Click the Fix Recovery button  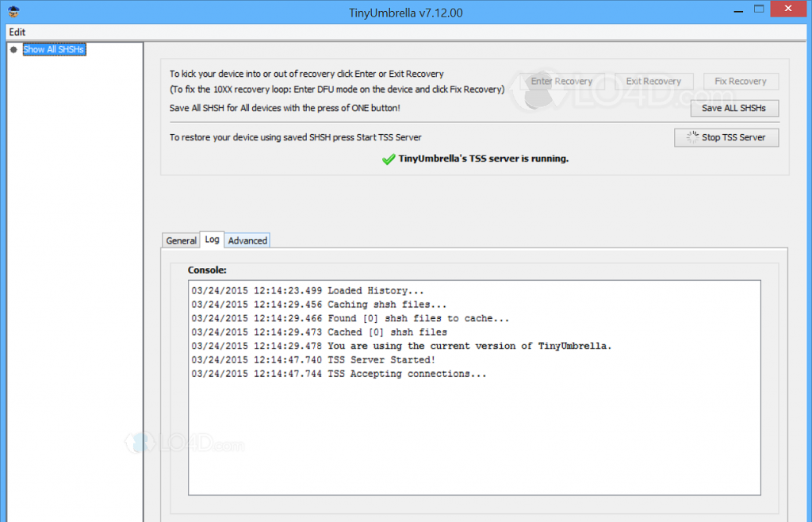(740, 82)
